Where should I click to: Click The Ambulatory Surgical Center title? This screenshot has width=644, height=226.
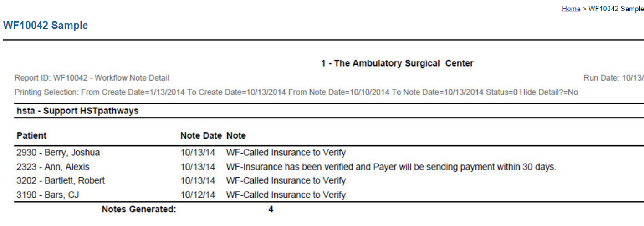click(397, 63)
